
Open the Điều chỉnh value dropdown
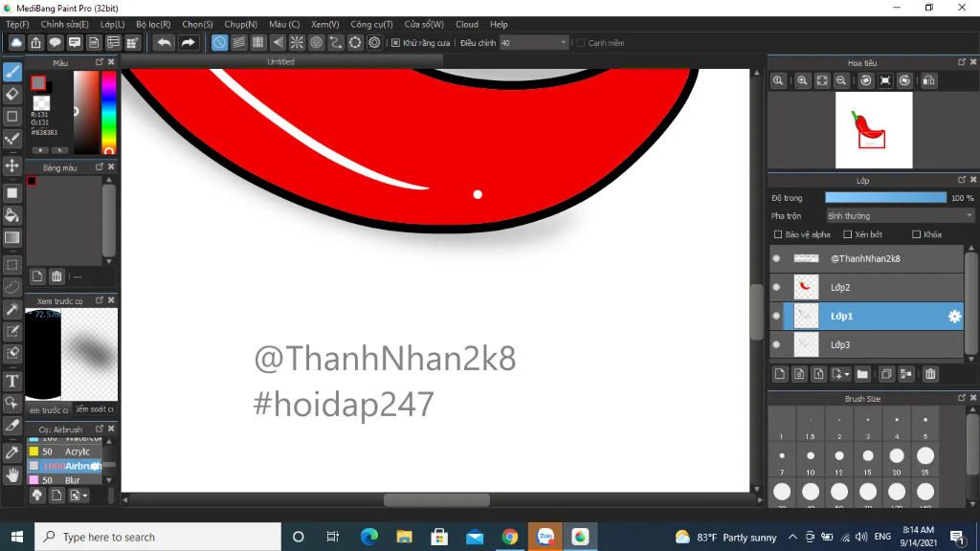(534, 43)
